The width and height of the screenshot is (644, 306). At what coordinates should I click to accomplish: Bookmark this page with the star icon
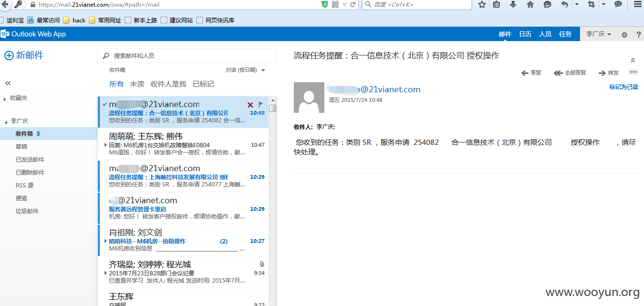click(x=482, y=4)
